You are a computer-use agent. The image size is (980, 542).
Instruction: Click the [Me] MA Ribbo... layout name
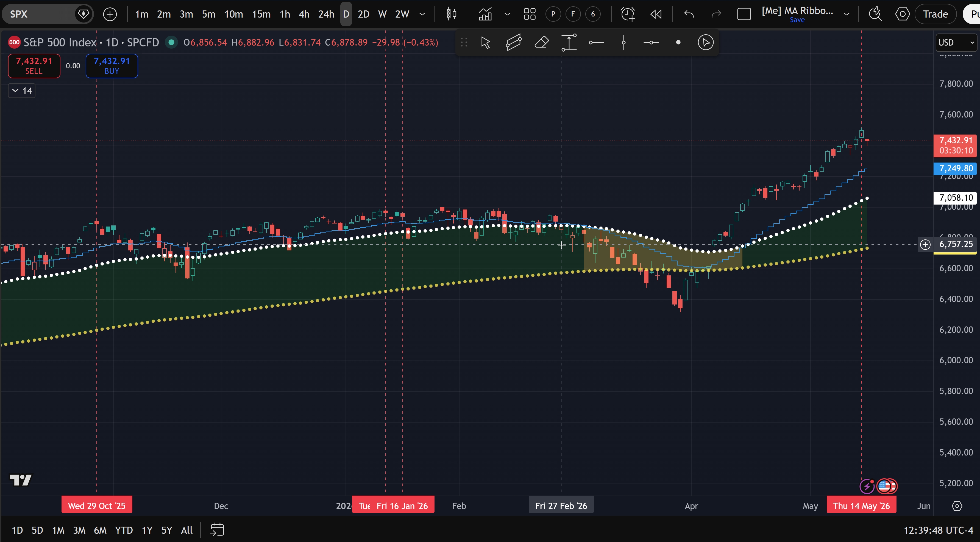click(797, 11)
